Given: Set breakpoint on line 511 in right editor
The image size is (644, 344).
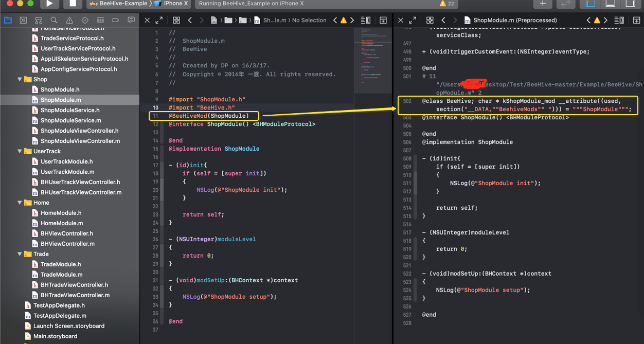Looking at the screenshot, I should (x=407, y=183).
